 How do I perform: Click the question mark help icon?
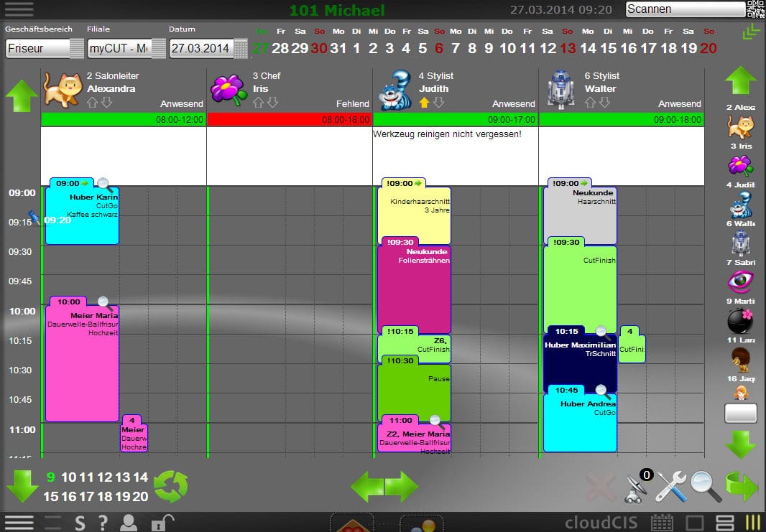[103, 523]
